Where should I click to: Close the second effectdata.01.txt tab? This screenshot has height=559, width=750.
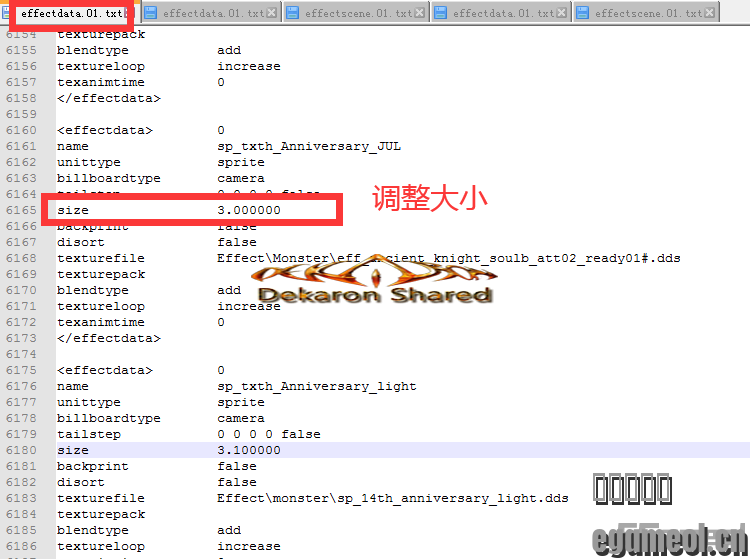tap(273, 14)
